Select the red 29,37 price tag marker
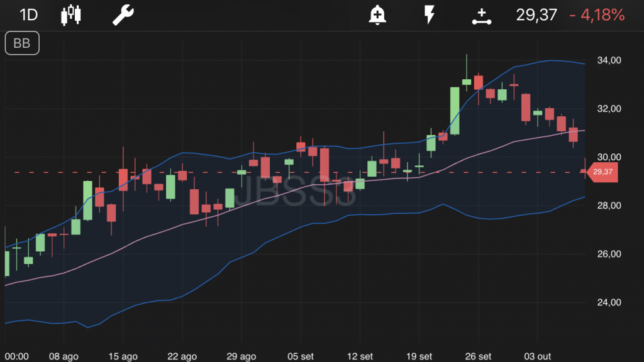The image size is (644, 362). (602, 172)
